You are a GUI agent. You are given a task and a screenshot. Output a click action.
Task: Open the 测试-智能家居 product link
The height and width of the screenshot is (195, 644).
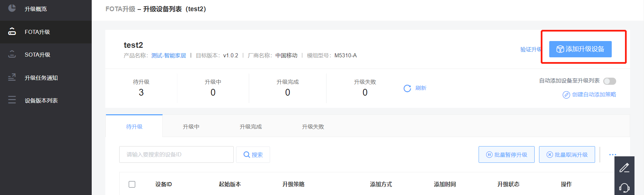pos(168,56)
